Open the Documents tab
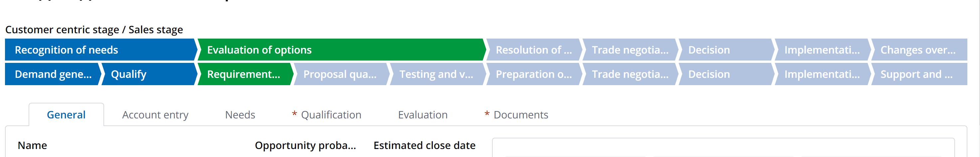Screen dimensions: 980x157 [x=520, y=115]
